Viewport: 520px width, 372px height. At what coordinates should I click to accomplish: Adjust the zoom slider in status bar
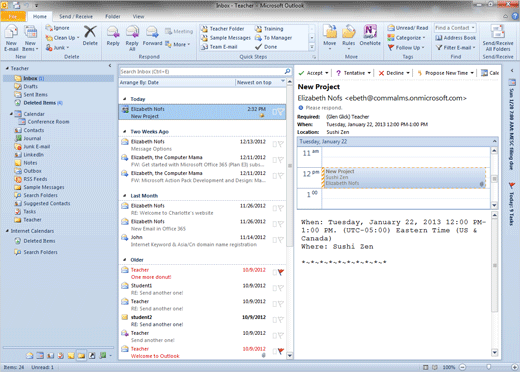pyautogui.click(x=488, y=367)
